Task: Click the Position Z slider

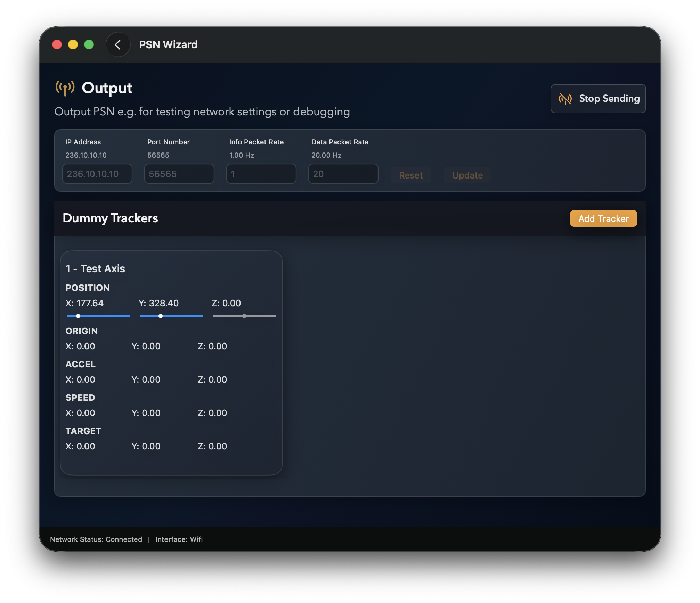Action: coord(244,316)
